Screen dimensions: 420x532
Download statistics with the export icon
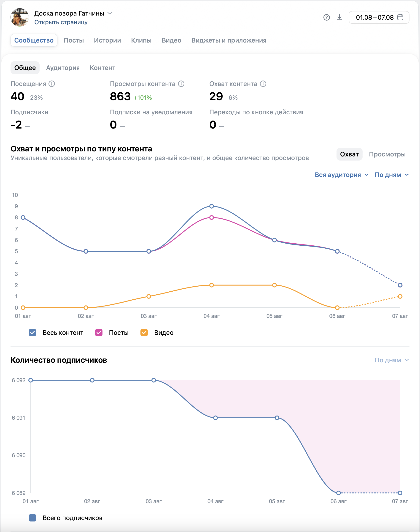(339, 17)
